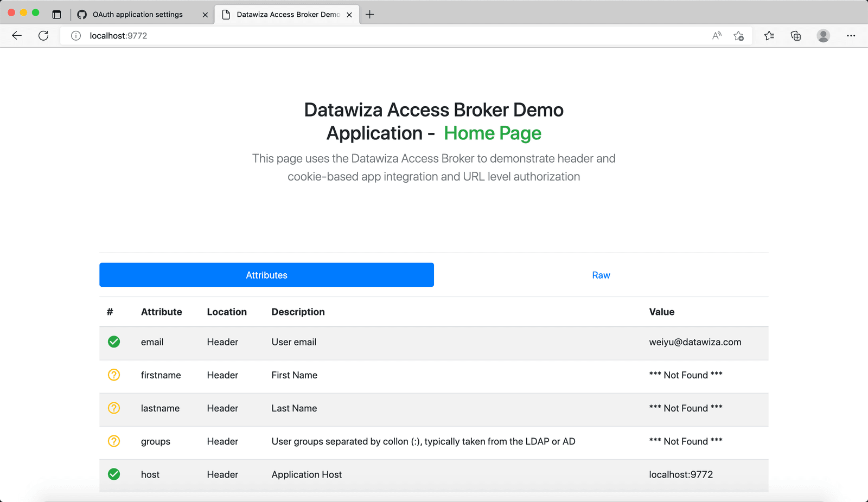
Task: Click the weiyu@datawiza.com value cell
Action: [x=695, y=342]
